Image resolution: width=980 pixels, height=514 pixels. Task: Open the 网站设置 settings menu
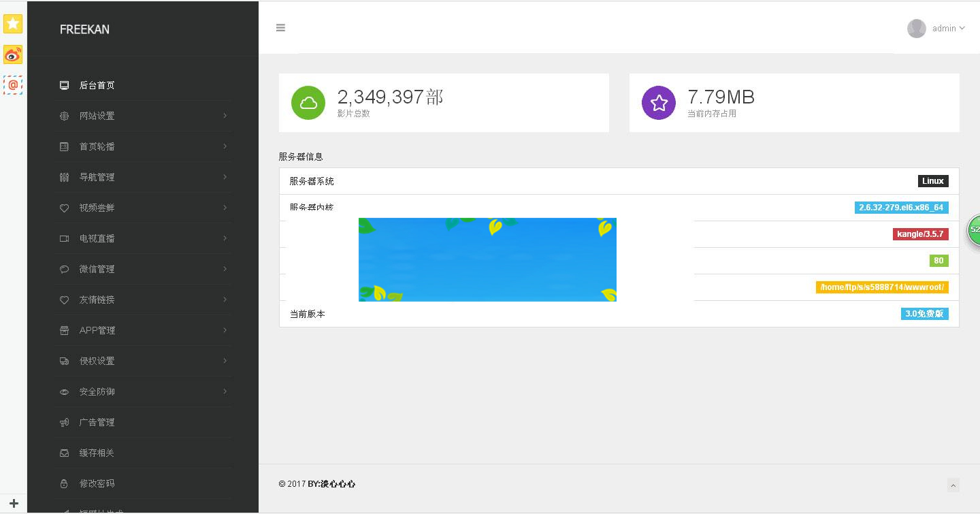(96, 116)
